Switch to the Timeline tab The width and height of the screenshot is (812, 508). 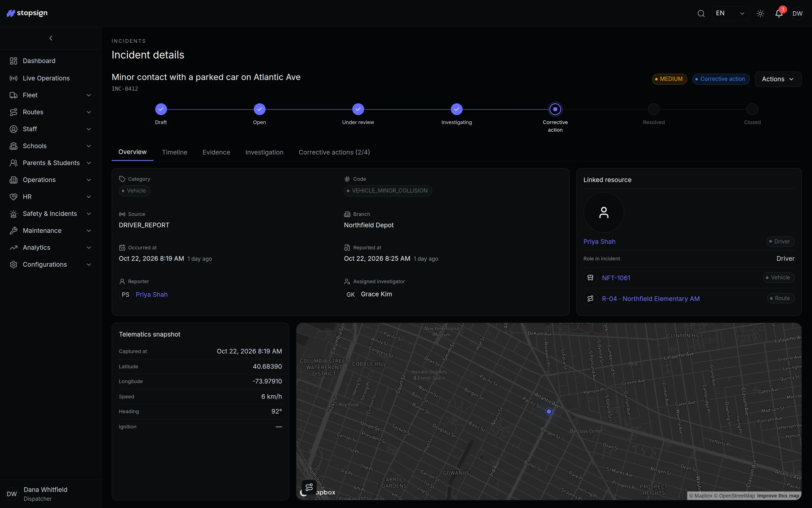tap(175, 153)
